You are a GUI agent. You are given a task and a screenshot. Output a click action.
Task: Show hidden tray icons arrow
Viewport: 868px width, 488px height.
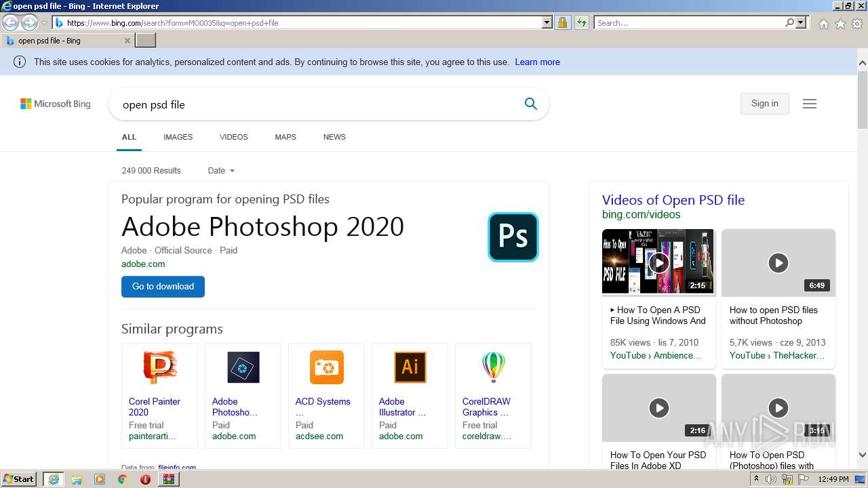click(756, 479)
